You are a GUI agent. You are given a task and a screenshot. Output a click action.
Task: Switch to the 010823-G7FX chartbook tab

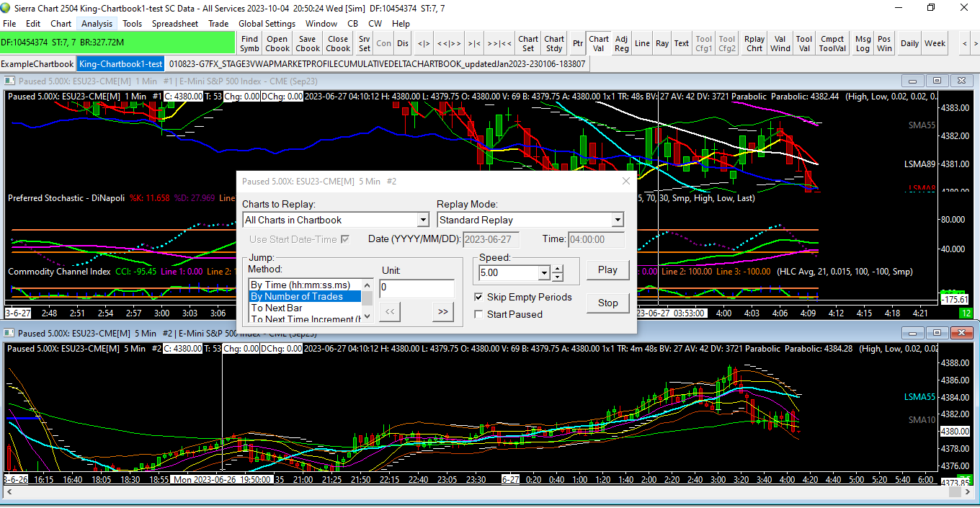click(377, 63)
